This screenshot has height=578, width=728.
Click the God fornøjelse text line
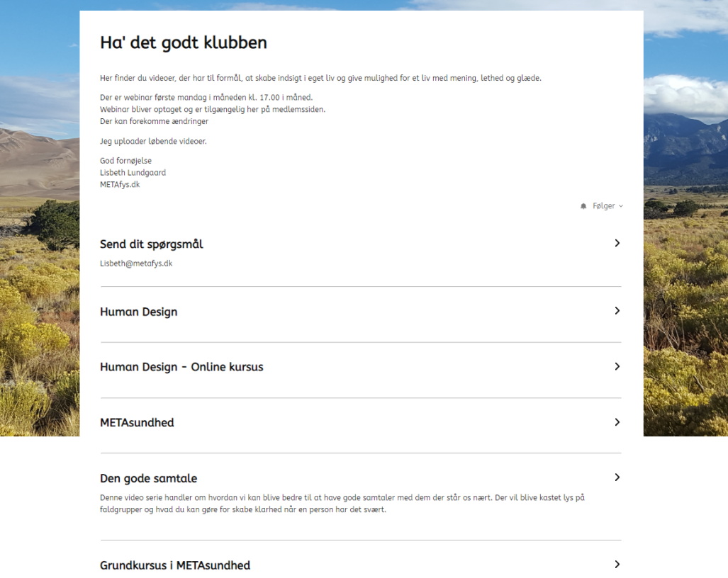point(125,161)
